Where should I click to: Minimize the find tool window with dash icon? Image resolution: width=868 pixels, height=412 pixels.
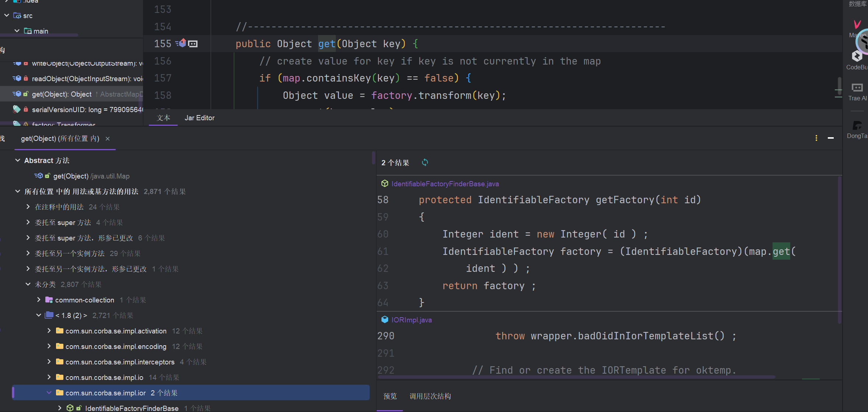[831, 138]
